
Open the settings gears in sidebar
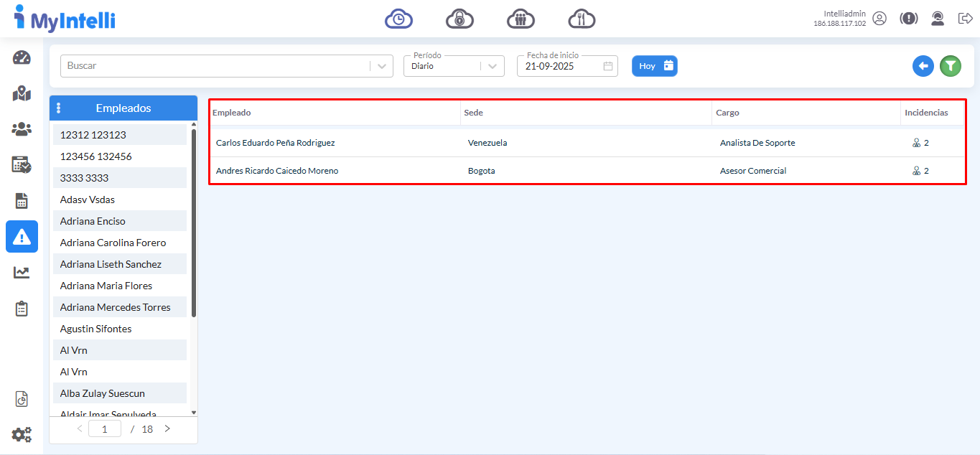(x=22, y=434)
